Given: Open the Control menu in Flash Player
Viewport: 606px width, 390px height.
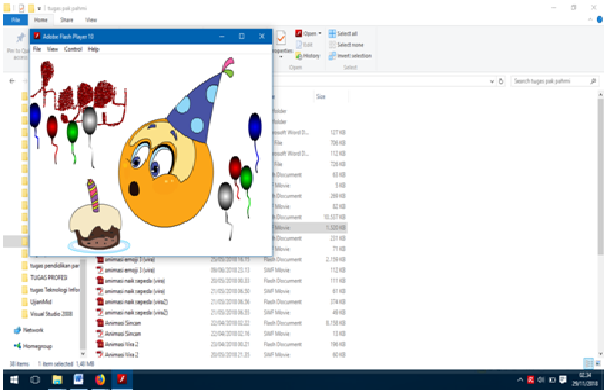Looking at the screenshot, I should [73, 49].
